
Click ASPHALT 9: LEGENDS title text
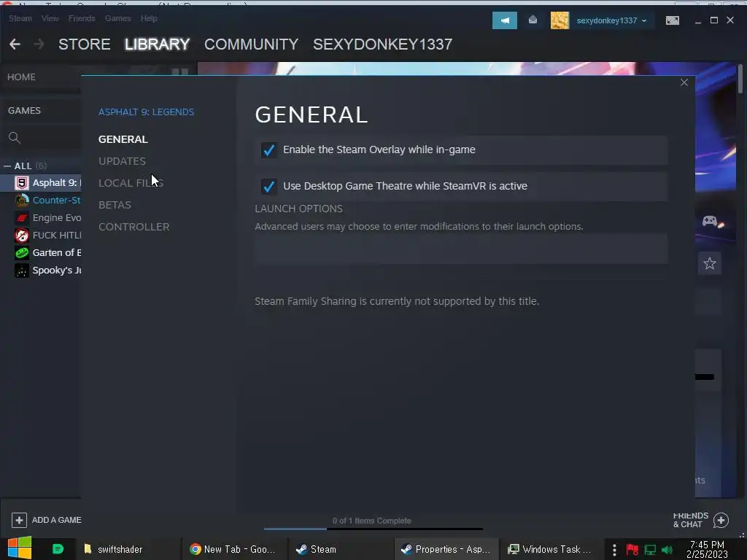(146, 112)
